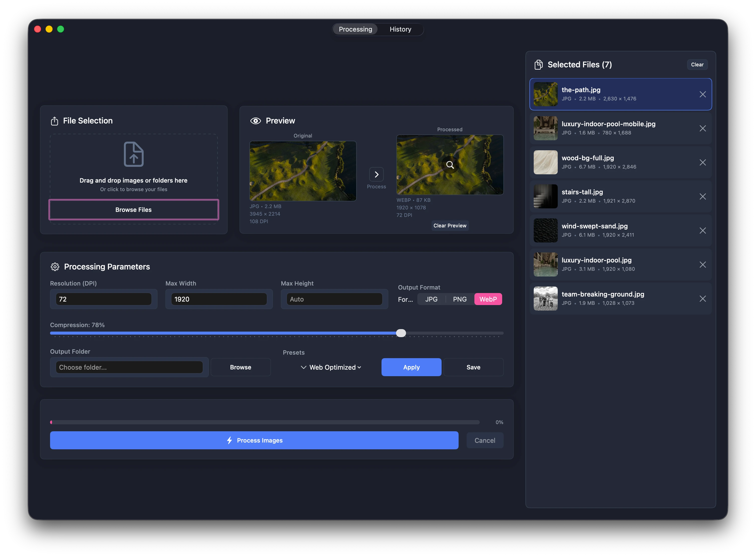Click the wind-swept-sand.jpg thumbnail

[545, 230]
